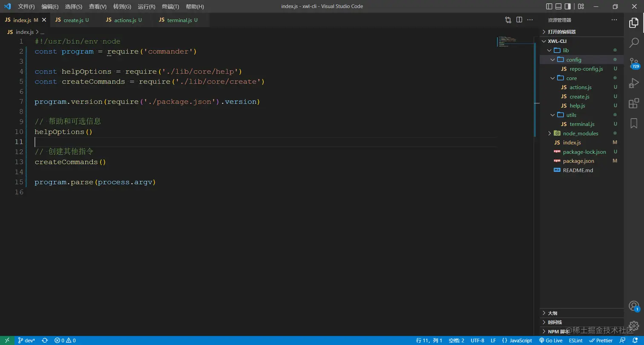The image size is (644, 345).
Task: Open the Explorer view in activity bar
Action: [634, 23]
